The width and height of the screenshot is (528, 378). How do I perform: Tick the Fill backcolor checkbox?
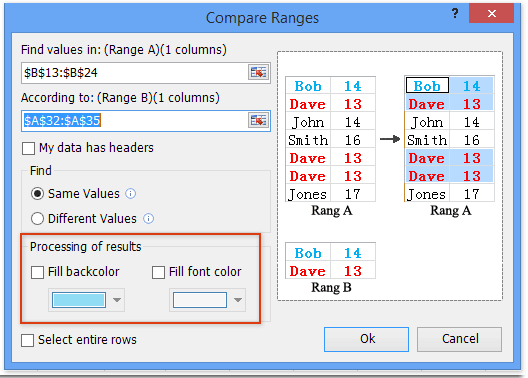37,272
